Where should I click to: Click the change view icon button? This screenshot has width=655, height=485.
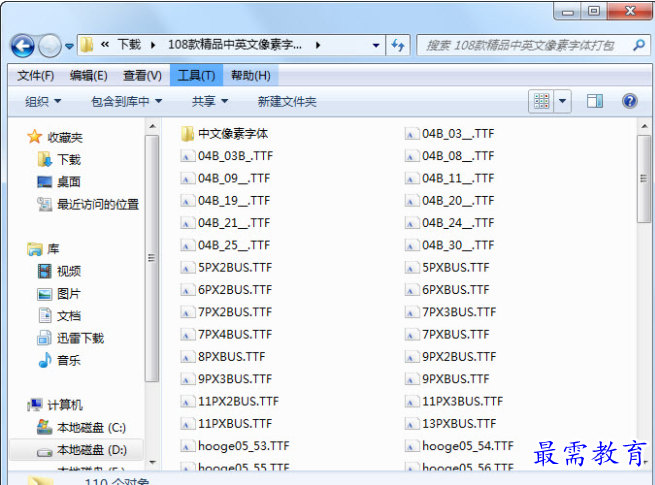(x=541, y=101)
